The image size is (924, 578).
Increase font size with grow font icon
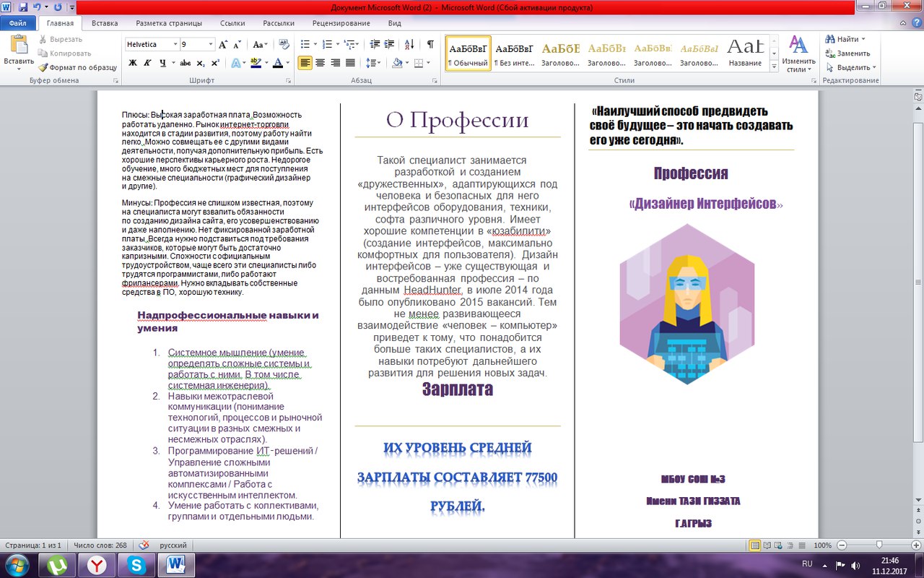point(223,44)
